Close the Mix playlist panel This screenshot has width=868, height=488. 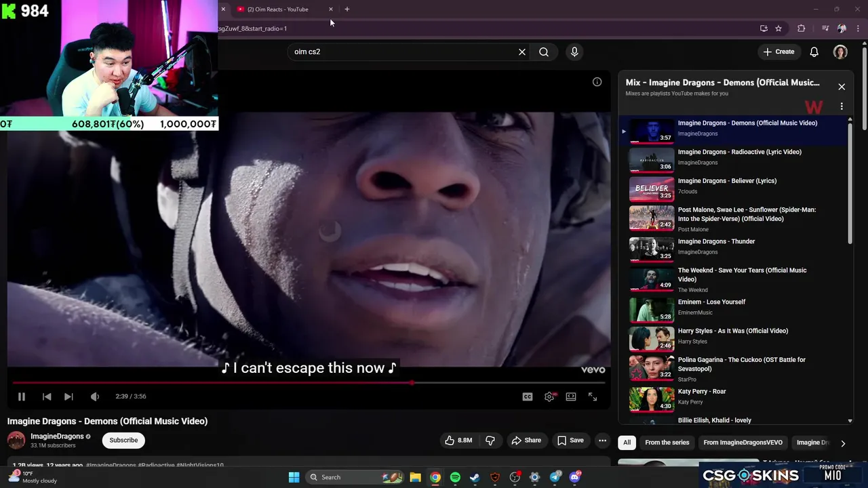tap(842, 87)
